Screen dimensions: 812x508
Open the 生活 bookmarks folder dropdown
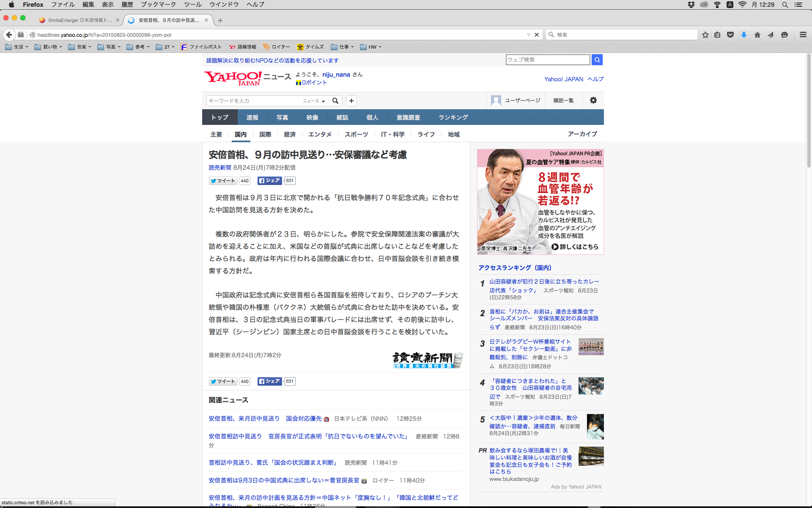[x=17, y=47]
